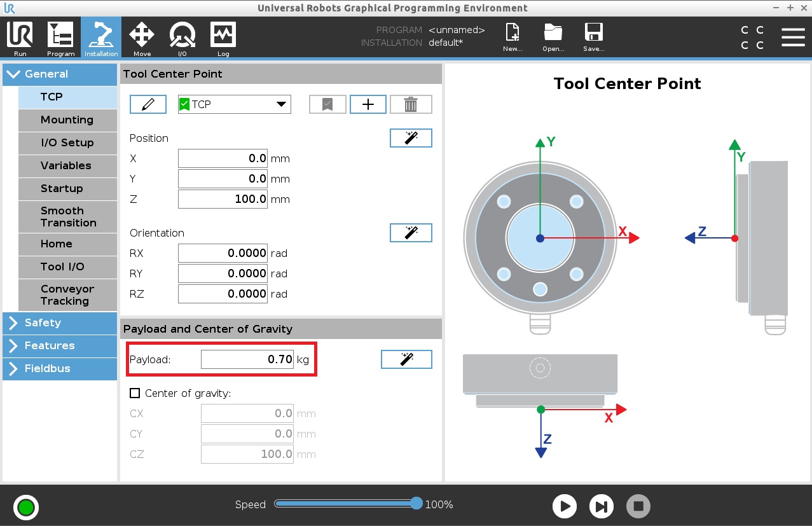Image resolution: width=812 pixels, height=526 pixels.
Task: Click the RZ orientation field
Action: click(223, 294)
